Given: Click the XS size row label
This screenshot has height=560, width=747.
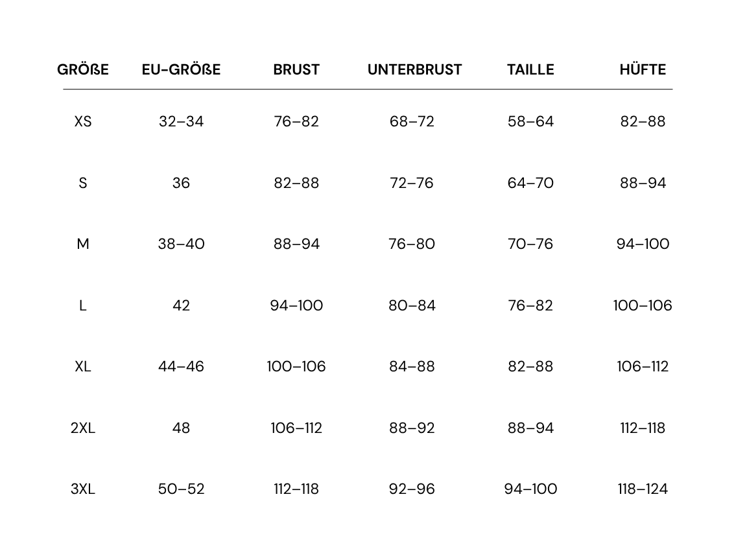Looking at the screenshot, I should (83, 121).
